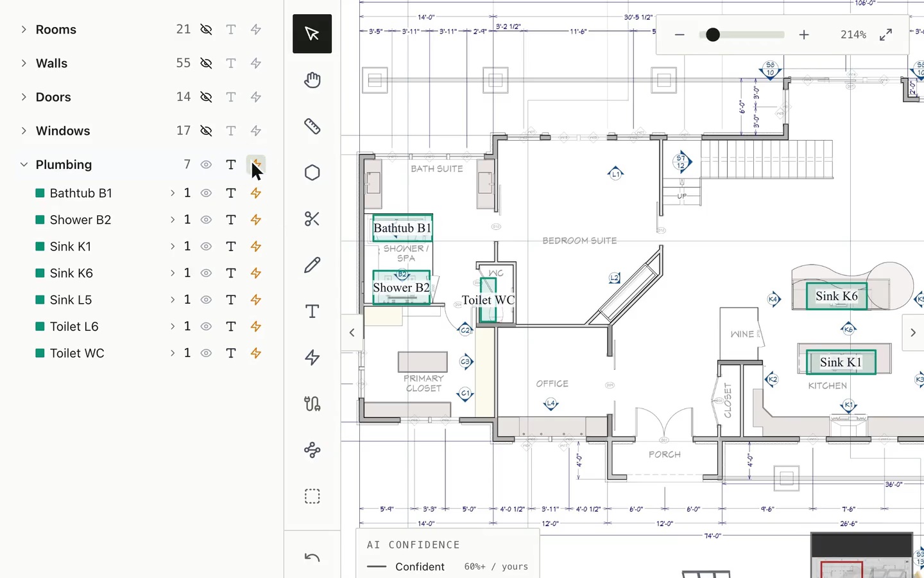Show the hidden Rooms layer
The width and height of the screenshot is (924, 578).
(206, 30)
